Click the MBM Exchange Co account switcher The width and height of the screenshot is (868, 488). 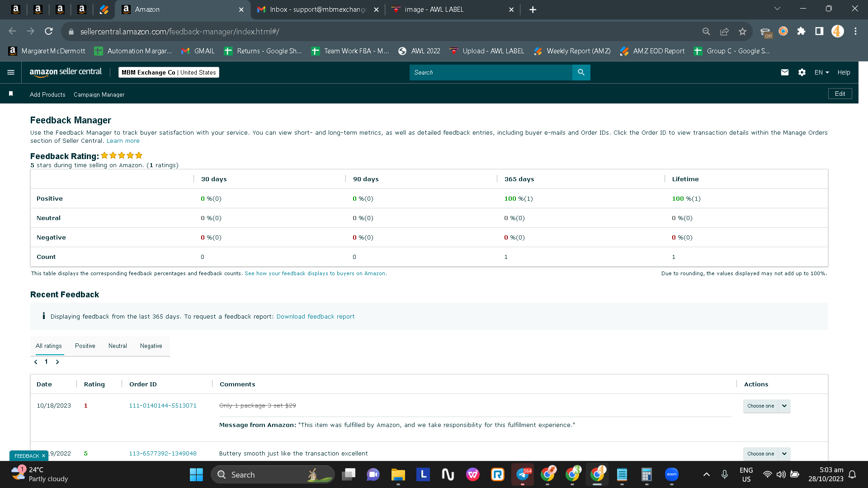tap(169, 72)
